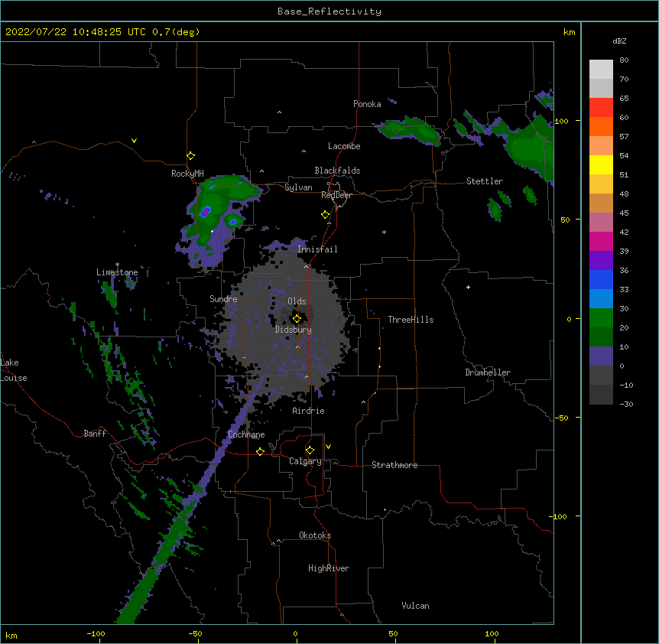The height and width of the screenshot is (644, 659).
Task: Click the Vulcan city label
Action: (415, 606)
